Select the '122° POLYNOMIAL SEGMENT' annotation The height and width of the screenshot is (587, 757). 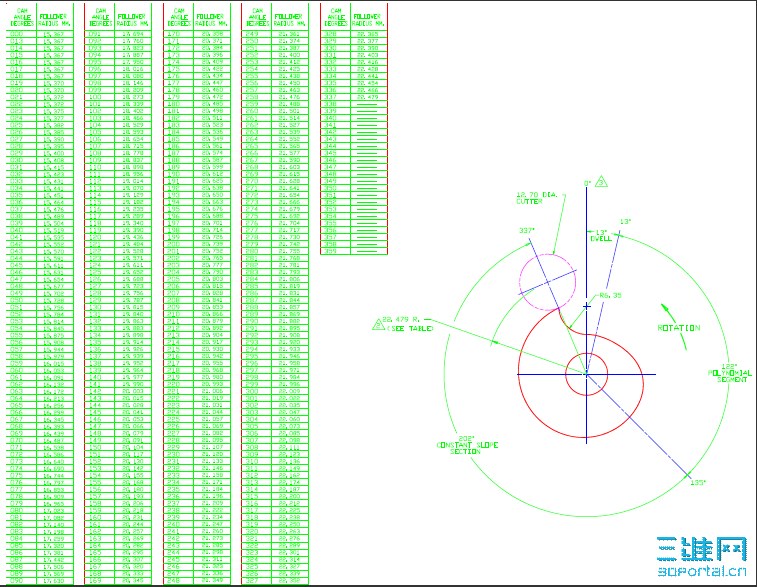pyautogui.click(x=729, y=373)
